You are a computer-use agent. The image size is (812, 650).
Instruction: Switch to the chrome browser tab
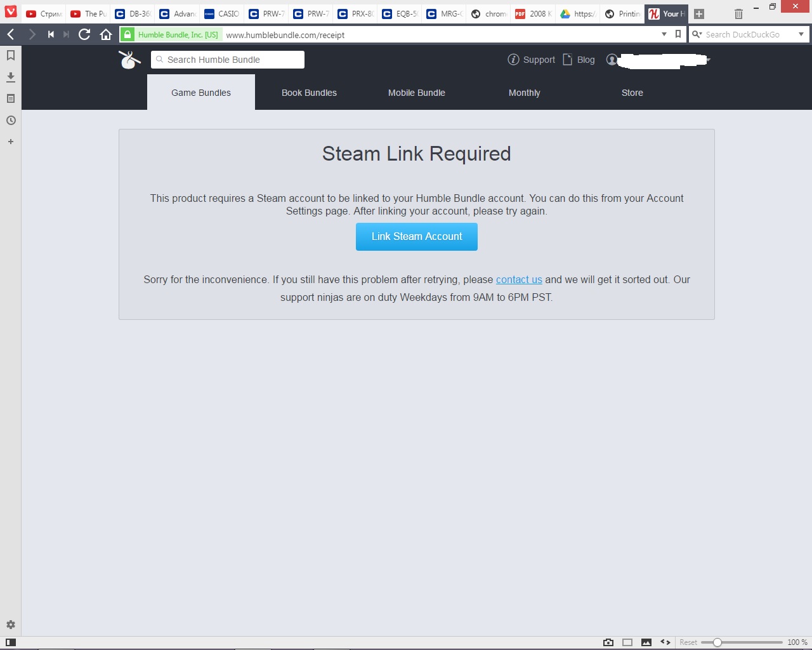pyautogui.click(x=488, y=13)
